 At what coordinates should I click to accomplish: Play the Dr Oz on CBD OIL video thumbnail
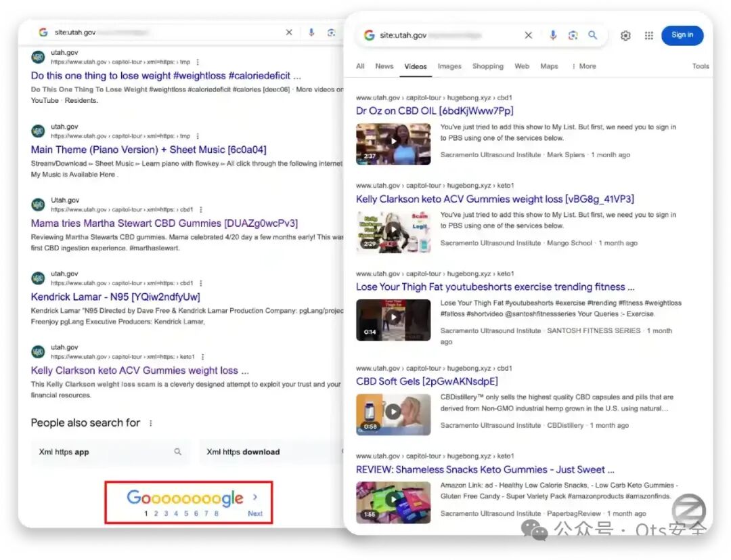click(x=393, y=144)
